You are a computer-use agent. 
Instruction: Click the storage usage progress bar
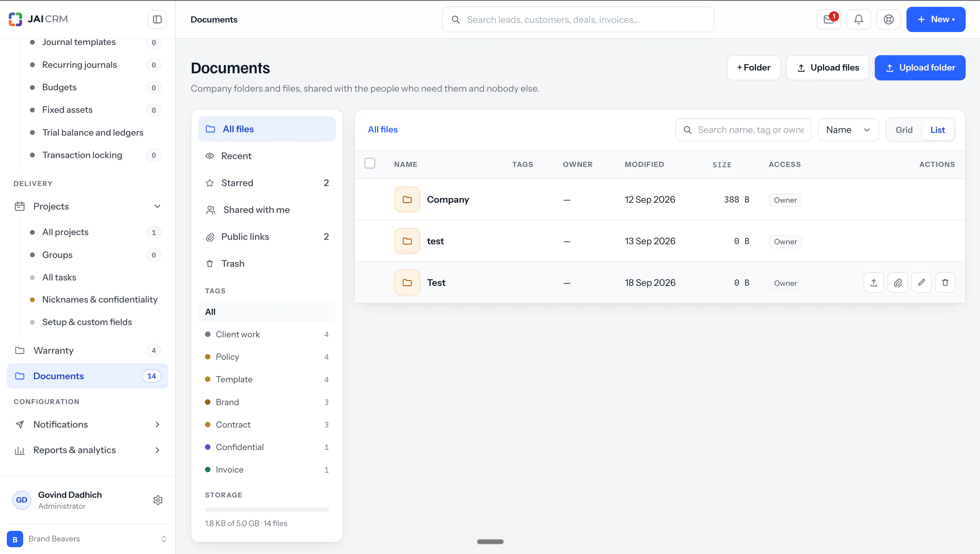[267, 509]
